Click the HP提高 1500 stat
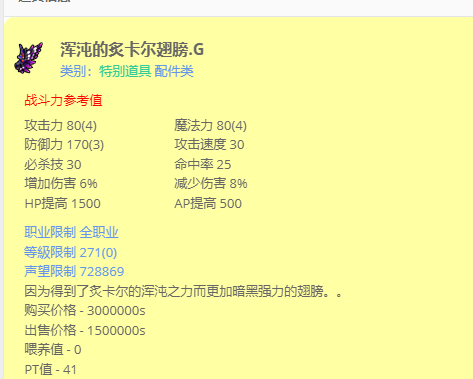Viewport: 473px width, 379px height. (63, 203)
